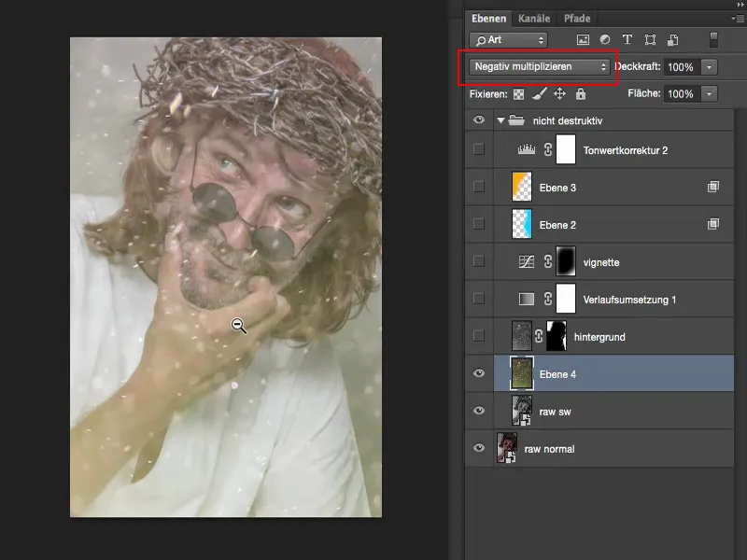The height and width of the screenshot is (560, 747).
Task: Filter layers by type (T) icon
Action: tap(627, 39)
